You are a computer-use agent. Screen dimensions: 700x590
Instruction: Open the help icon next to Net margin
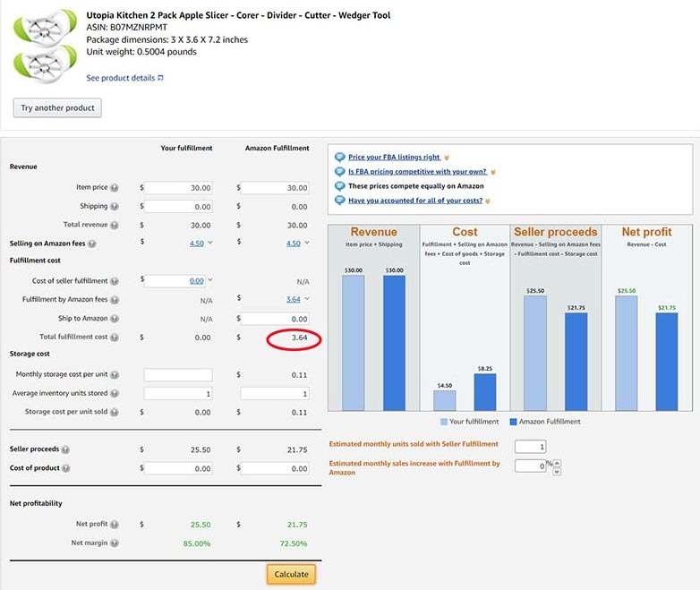[115, 543]
